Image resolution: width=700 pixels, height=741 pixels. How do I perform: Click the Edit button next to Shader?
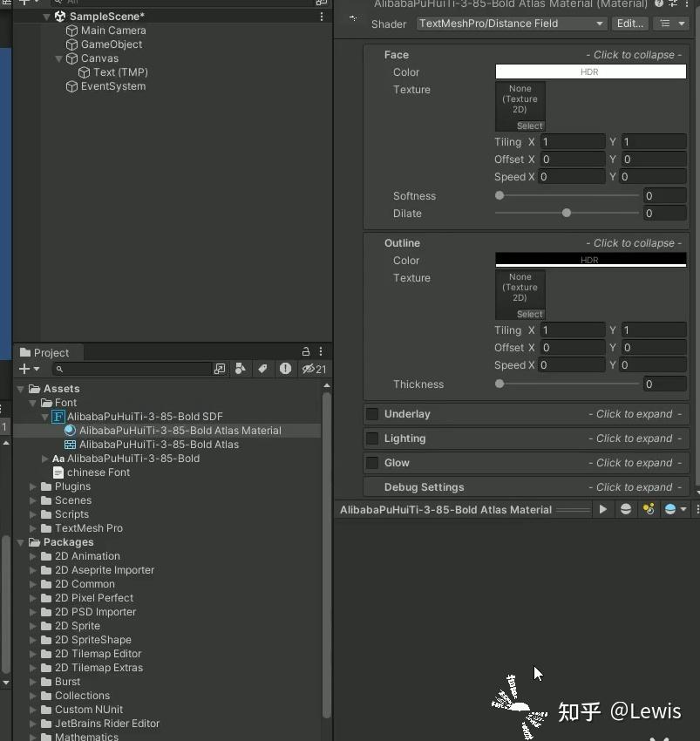tap(630, 24)
